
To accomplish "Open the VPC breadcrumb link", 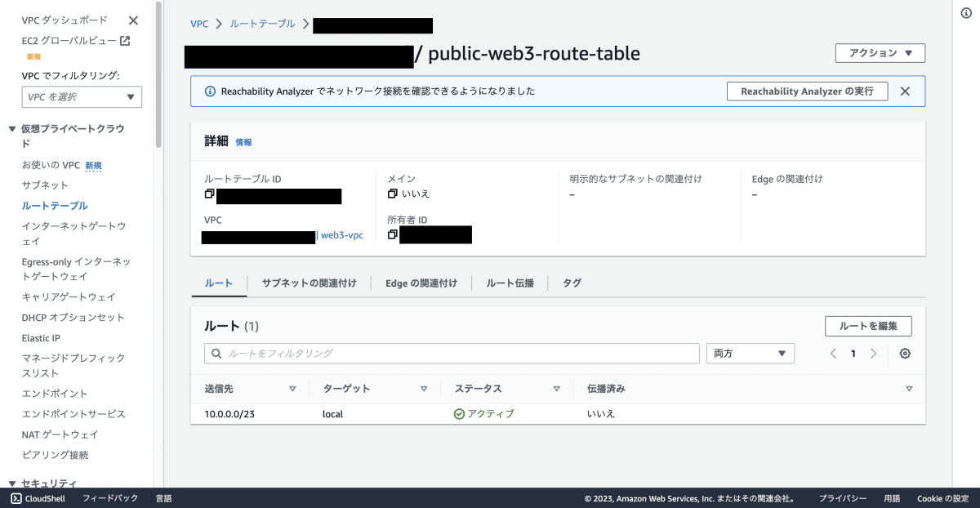I will point(199,25).
